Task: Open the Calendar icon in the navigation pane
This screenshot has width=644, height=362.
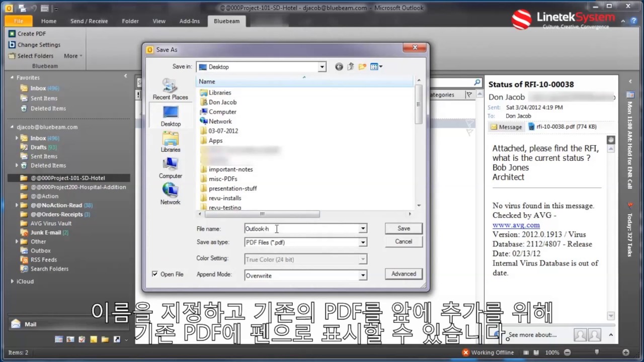Action: click(59, 339)
